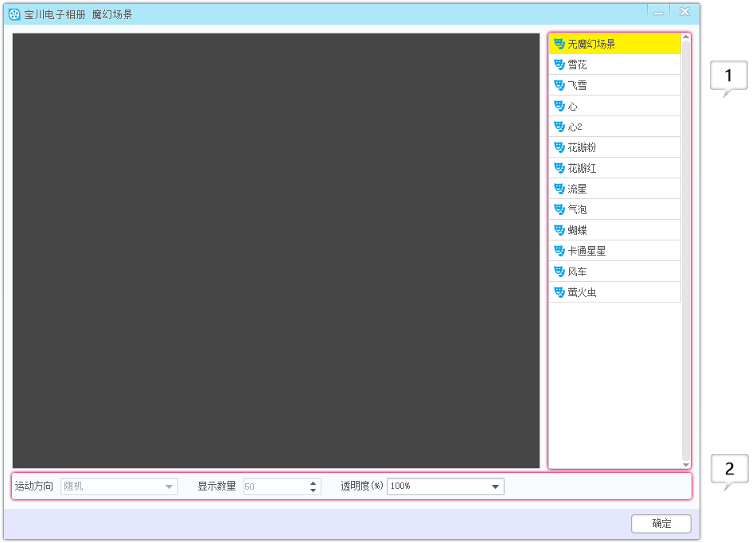Viewport: 756px width, 543px height.
Task: Open the 运动方向 dropdown showing 随机
Action: 119,486
